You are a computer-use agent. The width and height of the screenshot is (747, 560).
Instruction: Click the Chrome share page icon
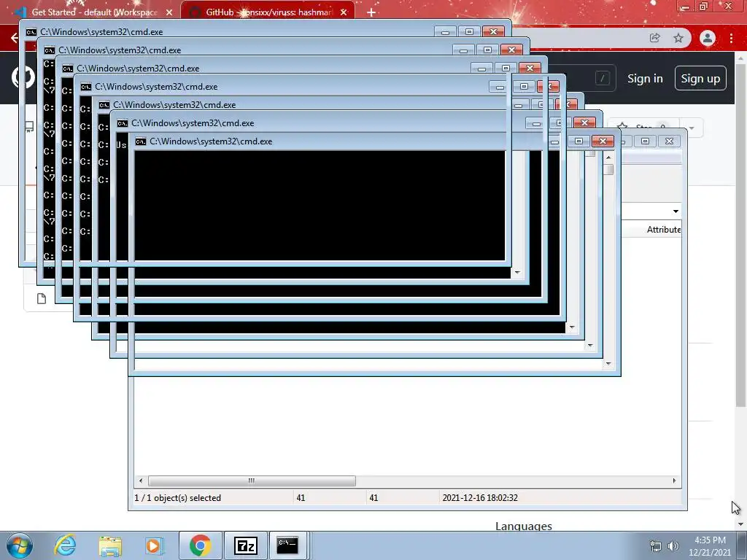click(655, 38)
